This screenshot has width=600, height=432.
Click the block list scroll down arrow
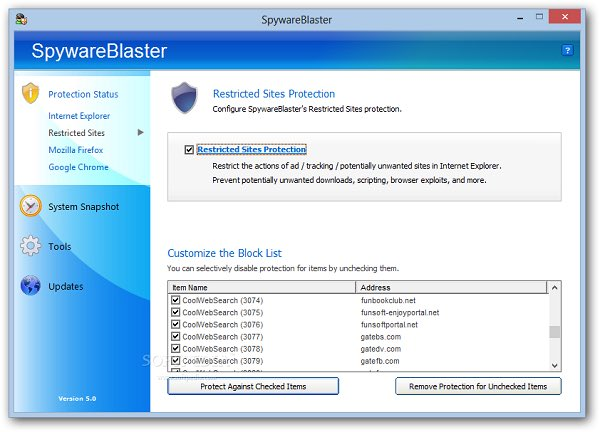click(x=554, y=365)
